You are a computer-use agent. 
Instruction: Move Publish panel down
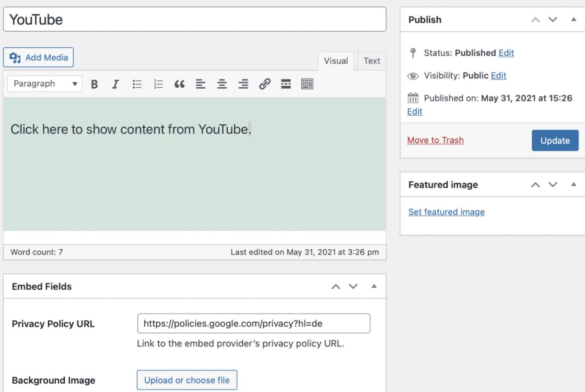pos(553,20)
